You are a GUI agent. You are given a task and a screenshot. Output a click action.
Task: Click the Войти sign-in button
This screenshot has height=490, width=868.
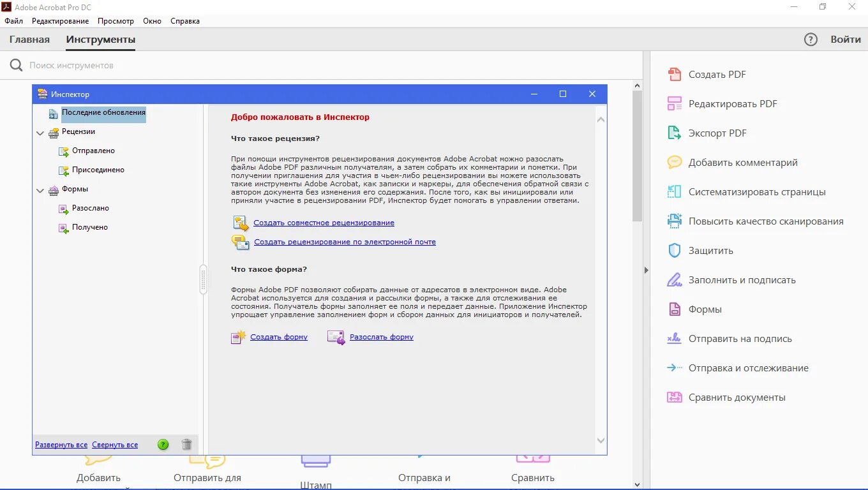846,40
